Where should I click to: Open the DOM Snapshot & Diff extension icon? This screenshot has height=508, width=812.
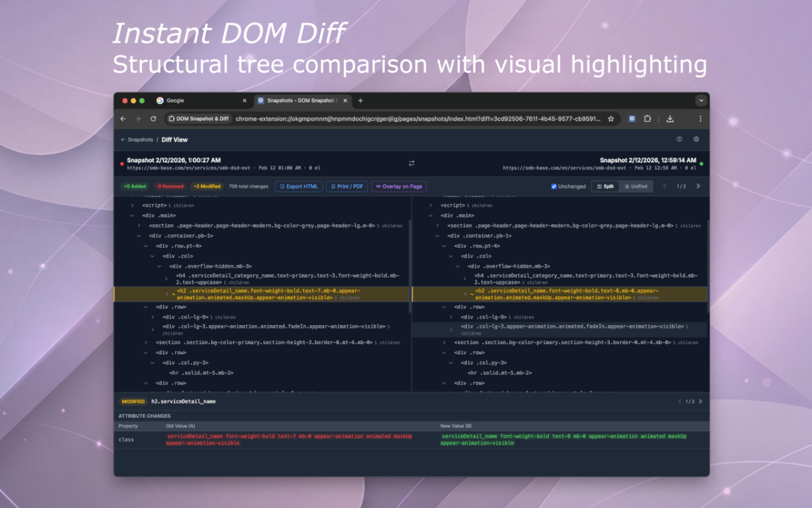[632, 119]
